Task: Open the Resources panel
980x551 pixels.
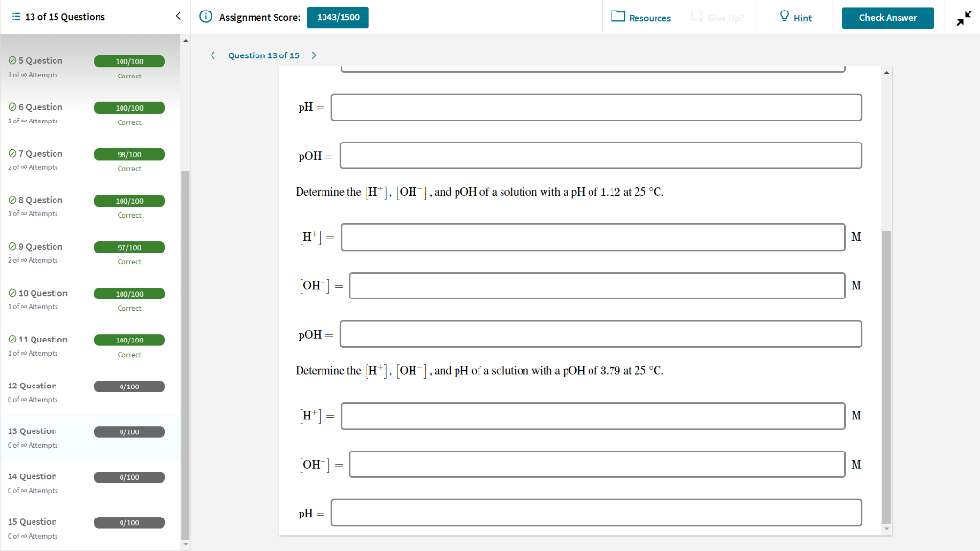Action: 619,16
